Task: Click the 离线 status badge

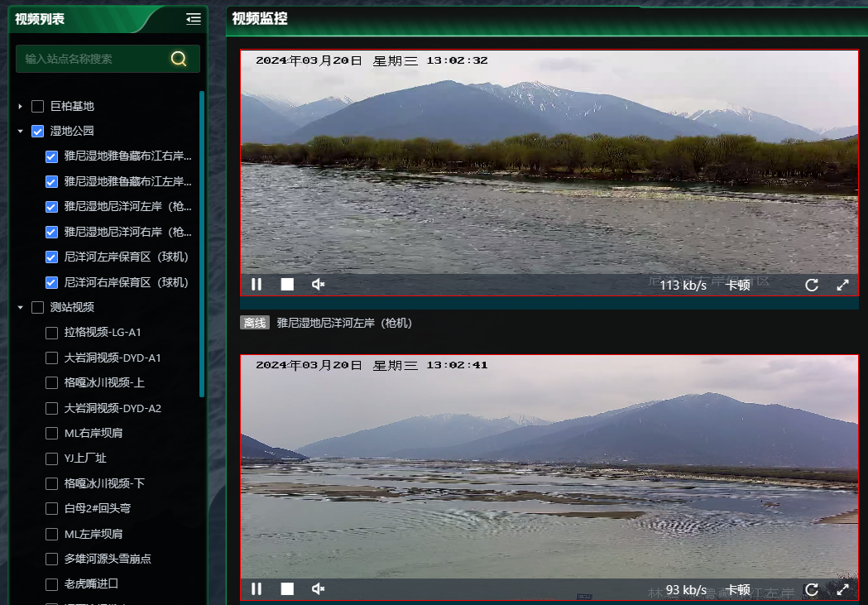Action: point(254,321)
